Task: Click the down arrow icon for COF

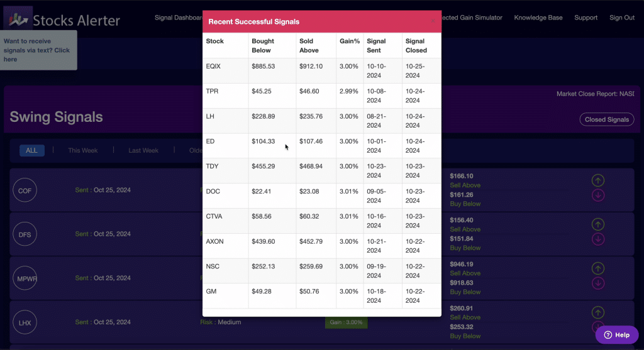Action: (598, 195)
